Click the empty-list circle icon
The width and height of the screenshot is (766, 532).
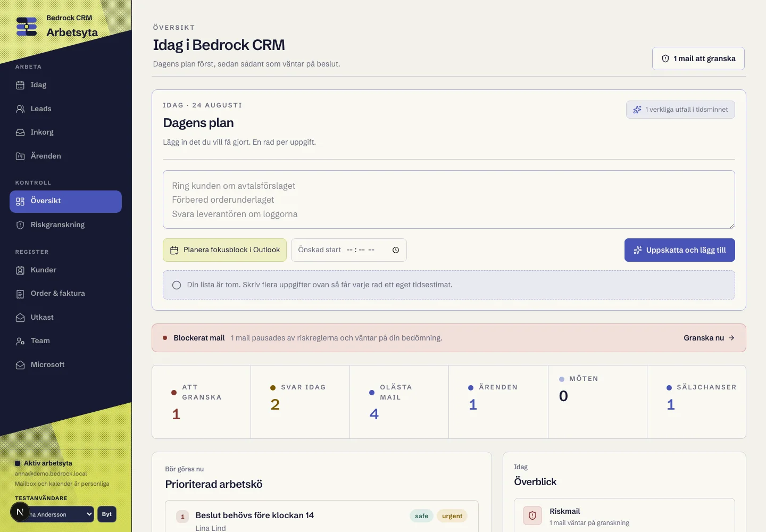pyautogui.click(x=177, y=285)
